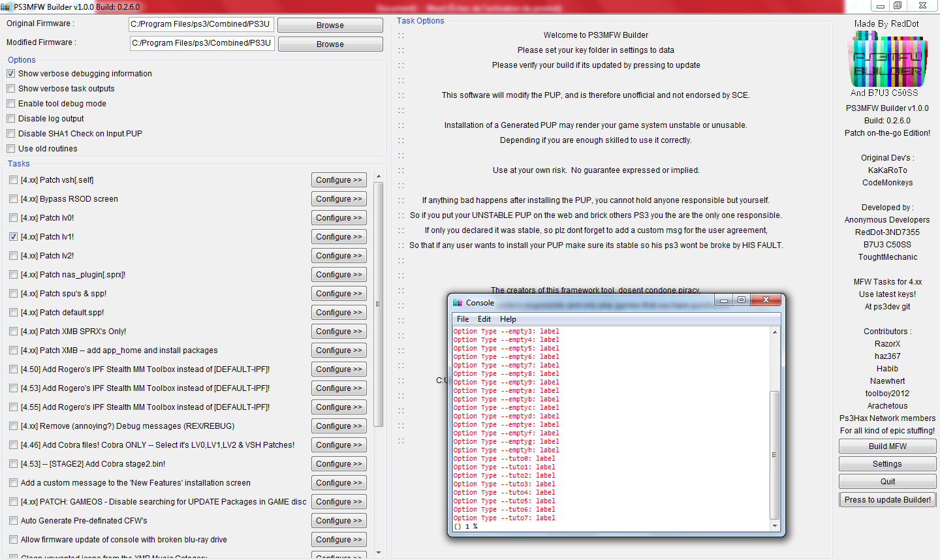Open Configure for Add Cobra stage2.bin
The height and width of the screenshot is (560, 940).
pyautogui.click(x=339, y=464)
